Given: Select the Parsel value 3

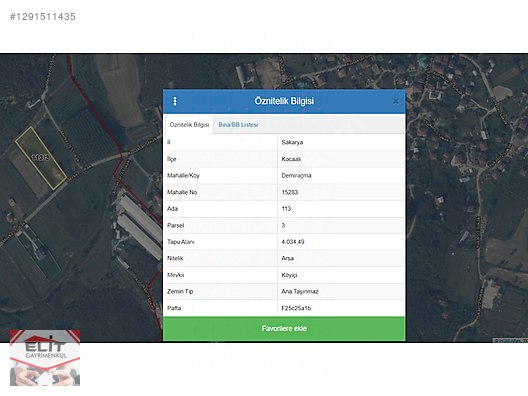Looking at the screenshot, I should point(283,225).
